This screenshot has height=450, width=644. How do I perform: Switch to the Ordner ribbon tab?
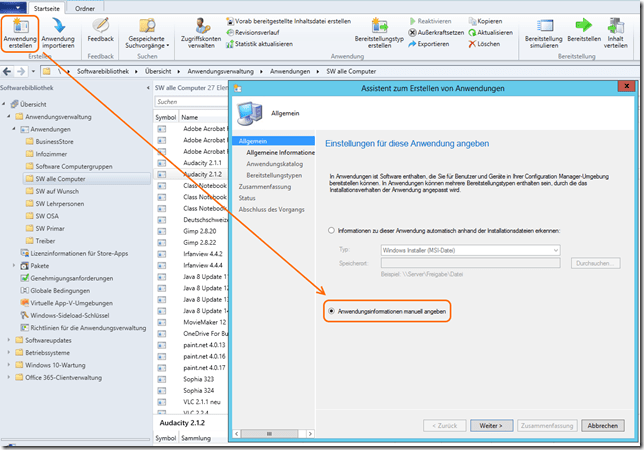pos(85,8)
